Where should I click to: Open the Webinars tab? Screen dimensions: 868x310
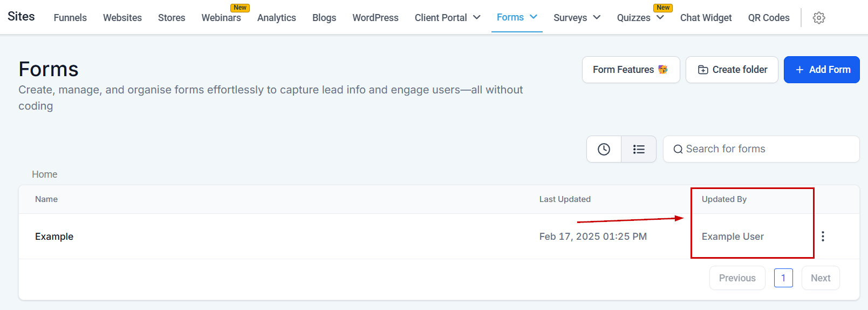221,18
